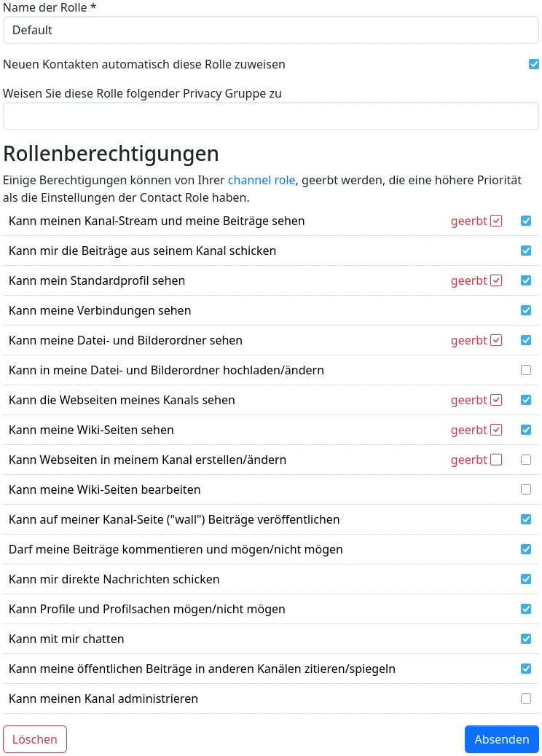The image size is (542, 756).
Task: Submit the form with Absenden
Action: click(x=501, y=739)
